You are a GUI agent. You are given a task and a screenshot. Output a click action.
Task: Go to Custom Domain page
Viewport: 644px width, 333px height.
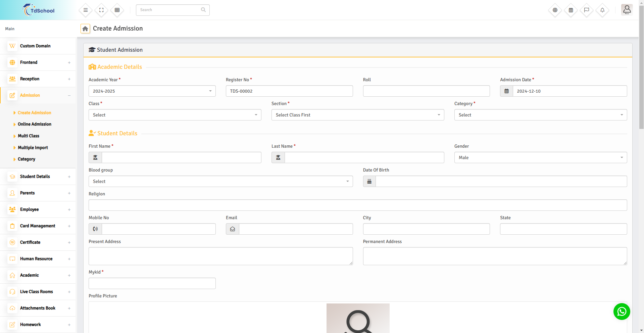pyautogui.click(x=35, y=46)
